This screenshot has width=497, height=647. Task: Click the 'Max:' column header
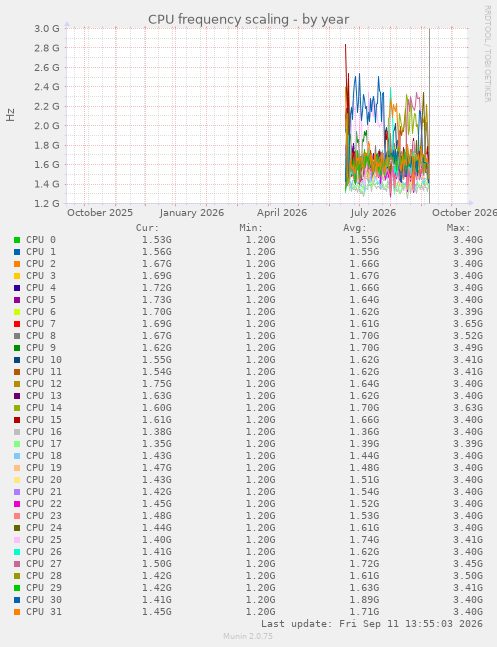[459, 228]
